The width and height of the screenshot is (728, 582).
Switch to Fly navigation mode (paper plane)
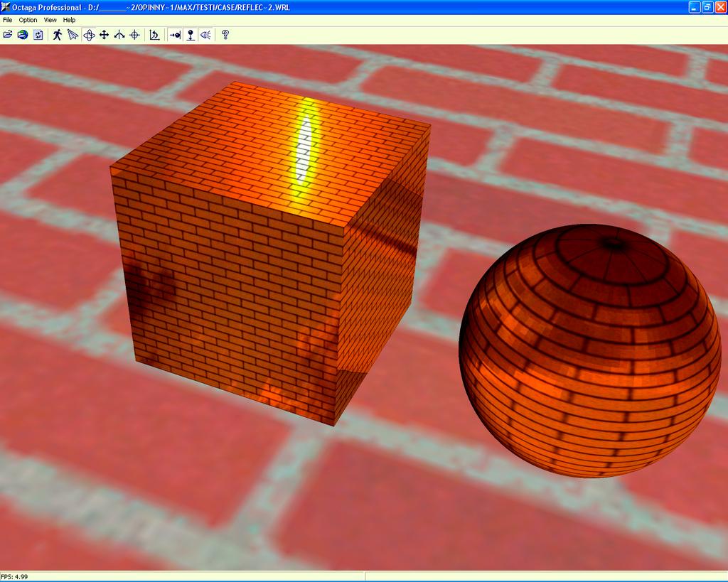point(73,35)
